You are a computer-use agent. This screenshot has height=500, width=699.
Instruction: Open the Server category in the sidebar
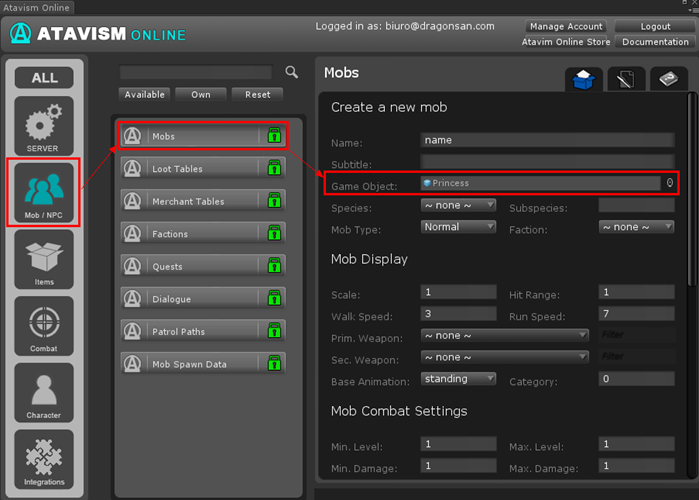43,126
